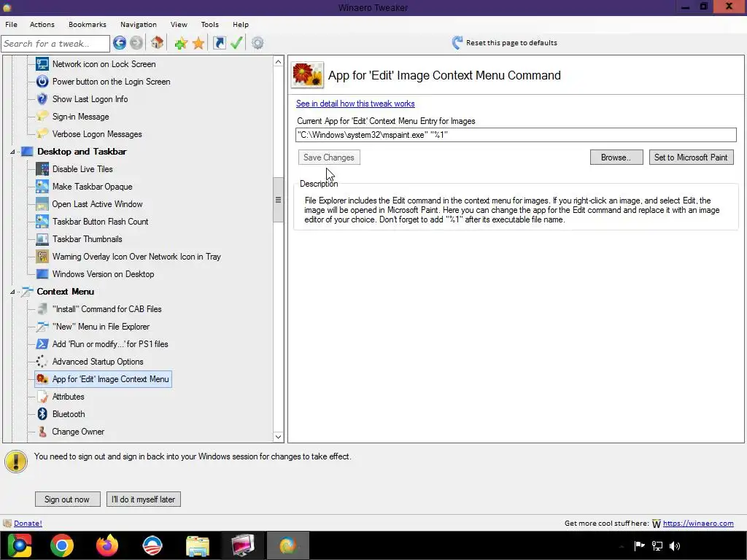Open File Explorer folder in taskbar
The width and height of the screenshot is (747, 560).
(x=198, y=546)
